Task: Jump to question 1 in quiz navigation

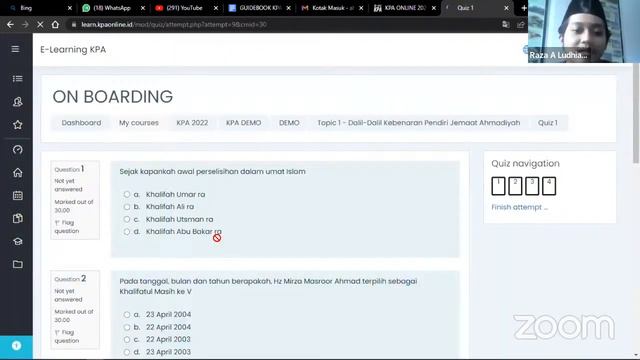Action: 498,186
